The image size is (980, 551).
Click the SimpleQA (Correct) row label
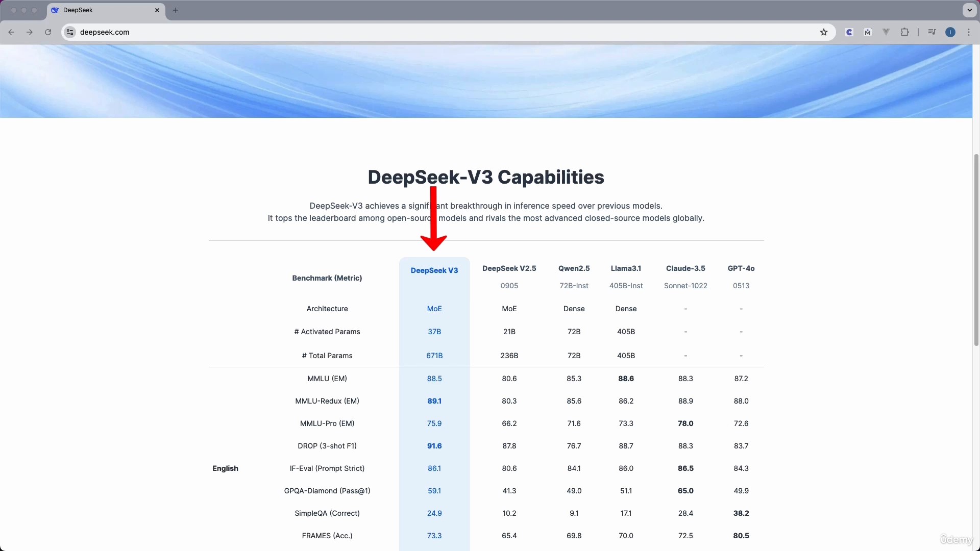(x=327, y=513)
